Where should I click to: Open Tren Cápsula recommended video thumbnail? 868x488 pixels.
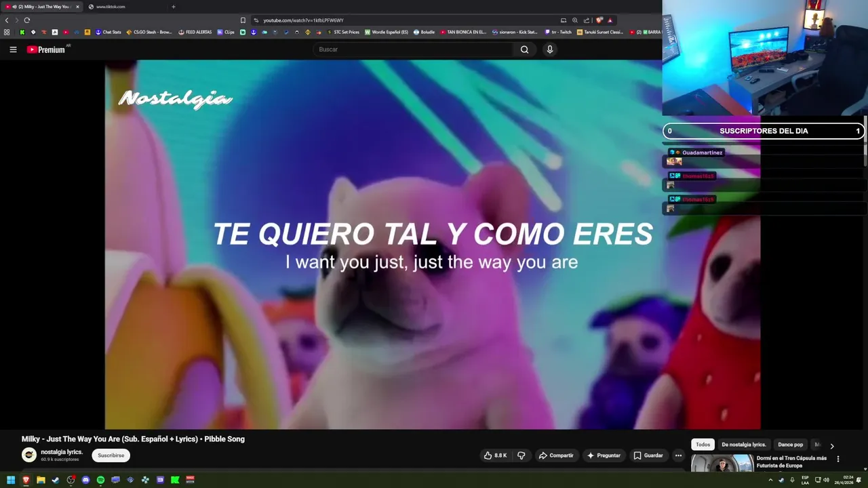(722, 463)
